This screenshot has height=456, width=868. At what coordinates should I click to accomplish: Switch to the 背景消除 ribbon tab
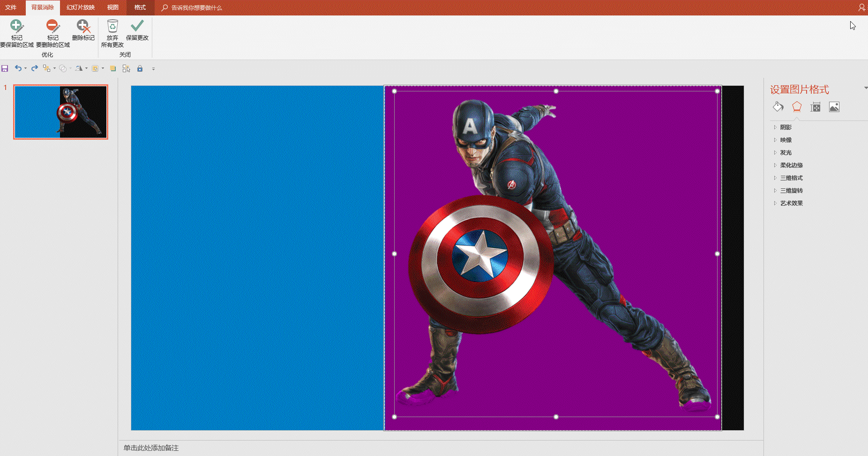[x=43, y=7]
